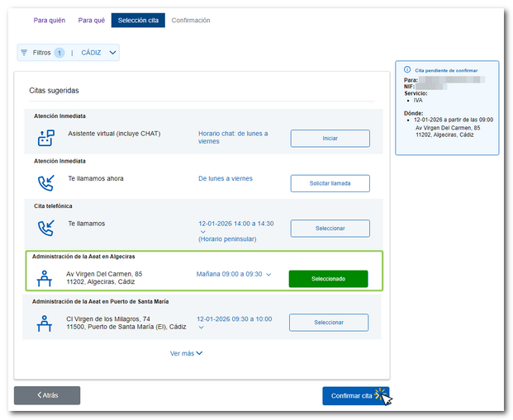513x420 pixels.
Task: Confirm the appointment with Confirmar cita
Action: 352,396
